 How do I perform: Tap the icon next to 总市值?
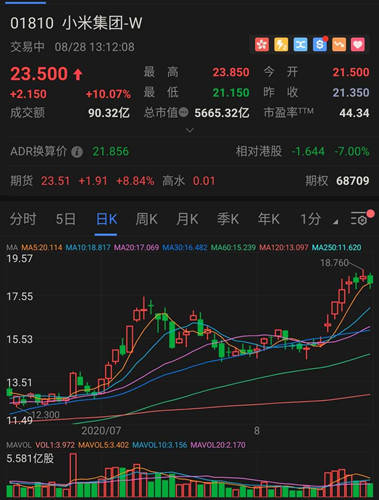point(184,113)
